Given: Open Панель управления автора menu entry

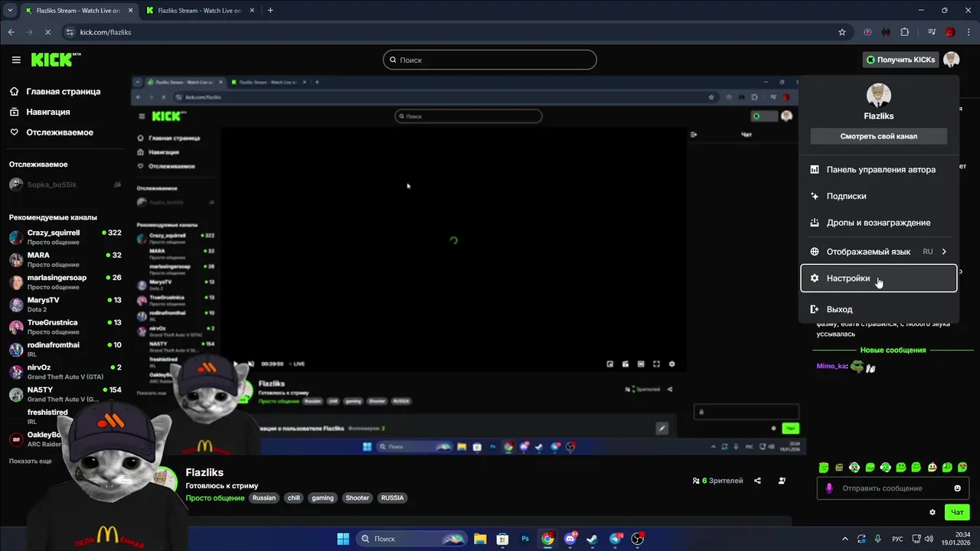Looking at the screenshot, I should pos(879,169).
